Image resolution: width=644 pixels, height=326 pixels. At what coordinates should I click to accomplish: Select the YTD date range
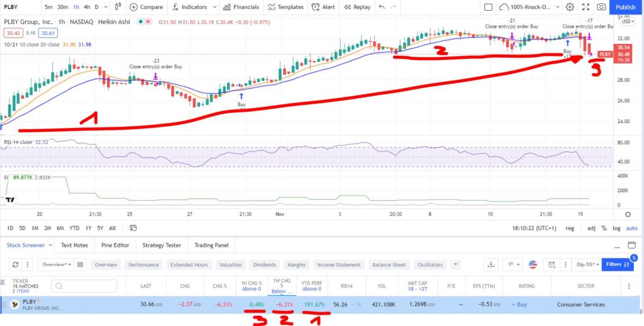coord(74,228)
